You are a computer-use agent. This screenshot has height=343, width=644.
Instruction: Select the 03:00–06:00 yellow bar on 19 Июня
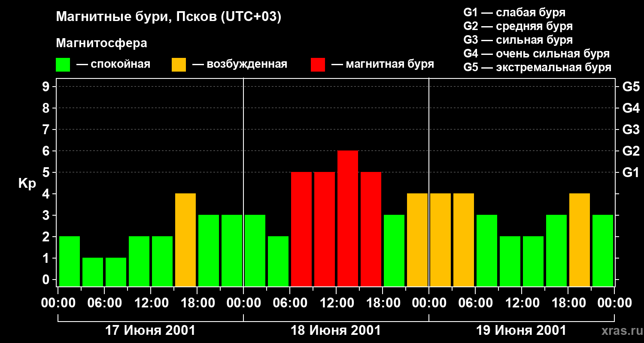coord(464,240)
